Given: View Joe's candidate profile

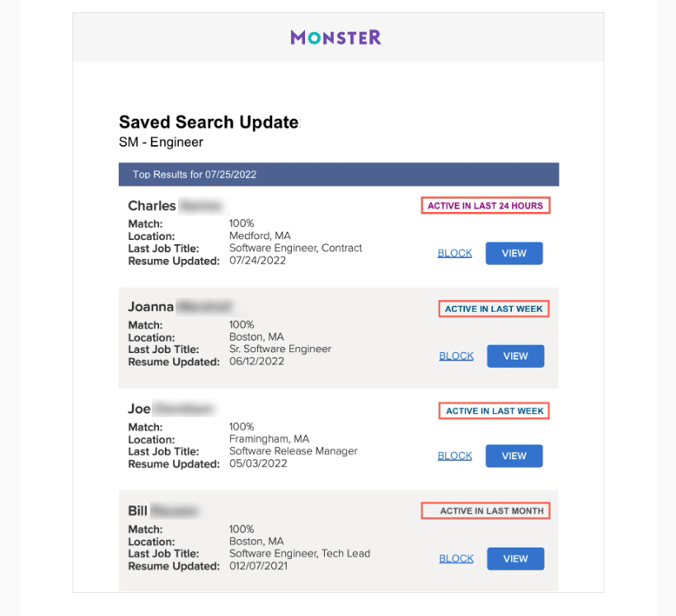Looking at the screenshot, I should [x=514, y=456].
